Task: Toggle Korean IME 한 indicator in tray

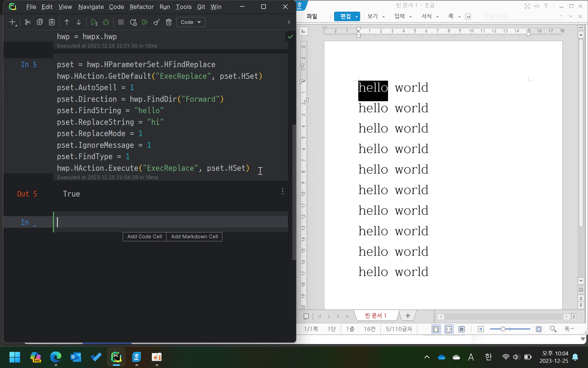Action: click(488, 357)
